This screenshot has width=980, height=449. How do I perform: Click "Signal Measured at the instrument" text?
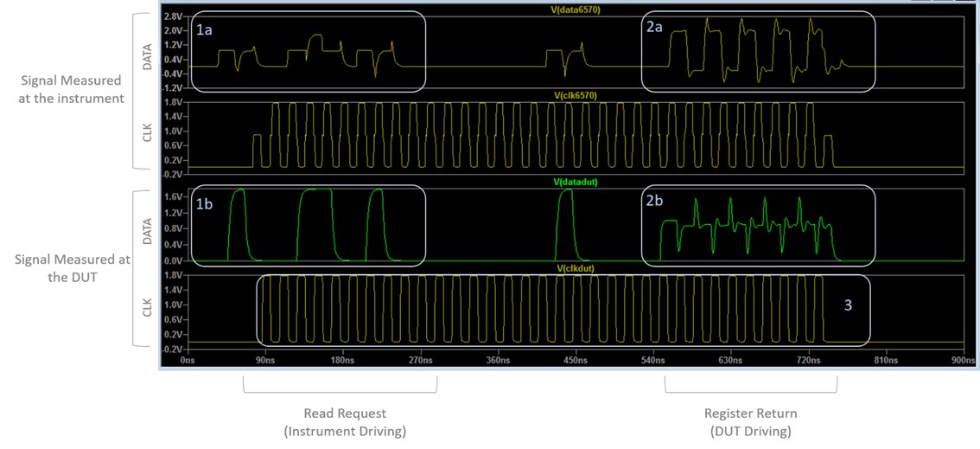pos(73,89)
